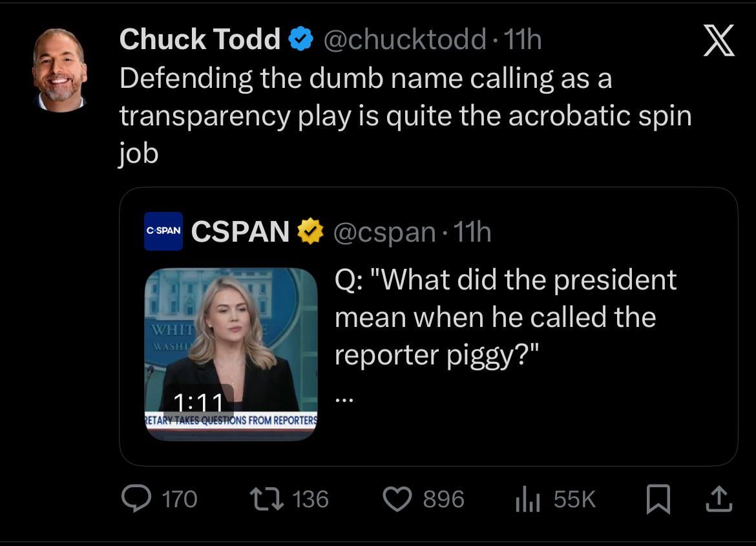Click the CSPAN display name
Screen dimensions: 756x546
(240, 231)
